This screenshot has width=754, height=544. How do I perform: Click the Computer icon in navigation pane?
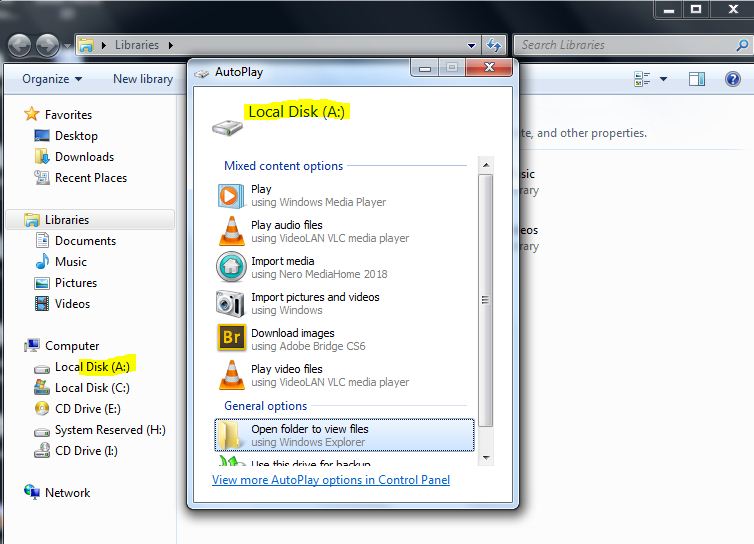click(x=32, y=345)
